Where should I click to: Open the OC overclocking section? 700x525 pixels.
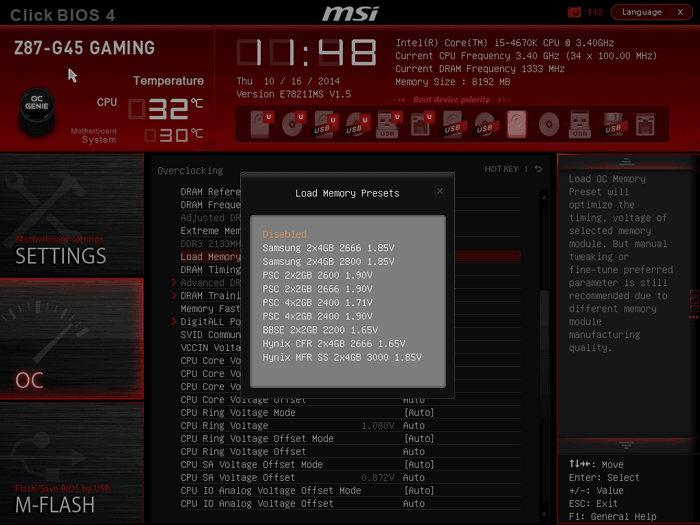click(72, 339)
